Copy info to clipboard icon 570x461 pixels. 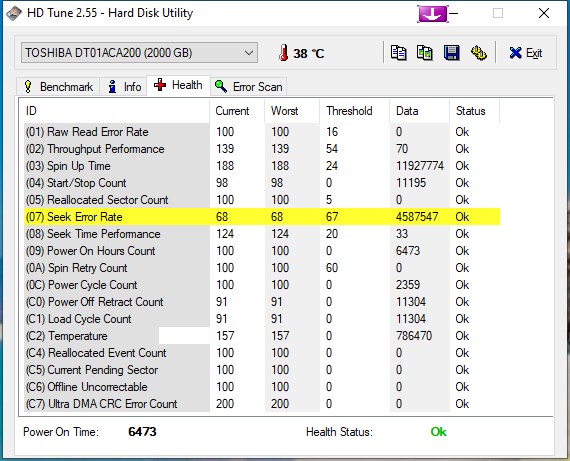[x=398, y=53]
